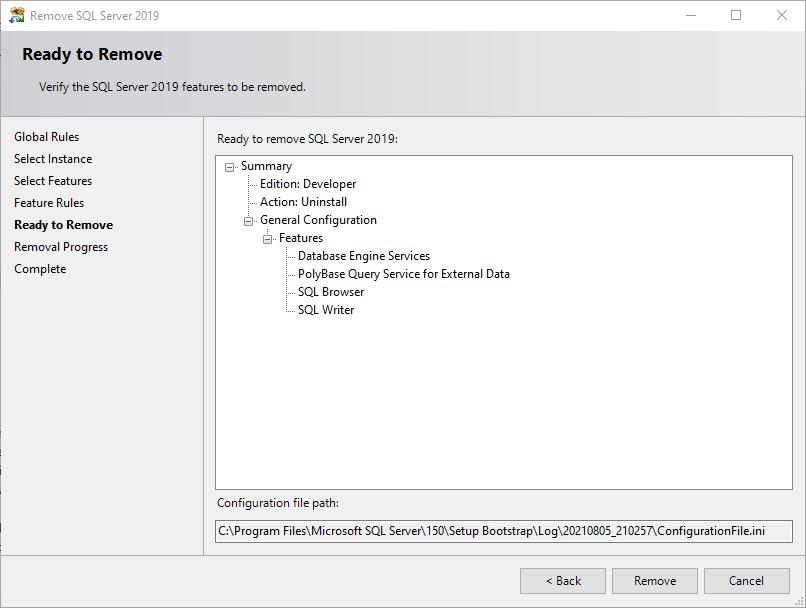Select SQL Browser in feature list
Screen dimensions: 806x608
(330, 292)
